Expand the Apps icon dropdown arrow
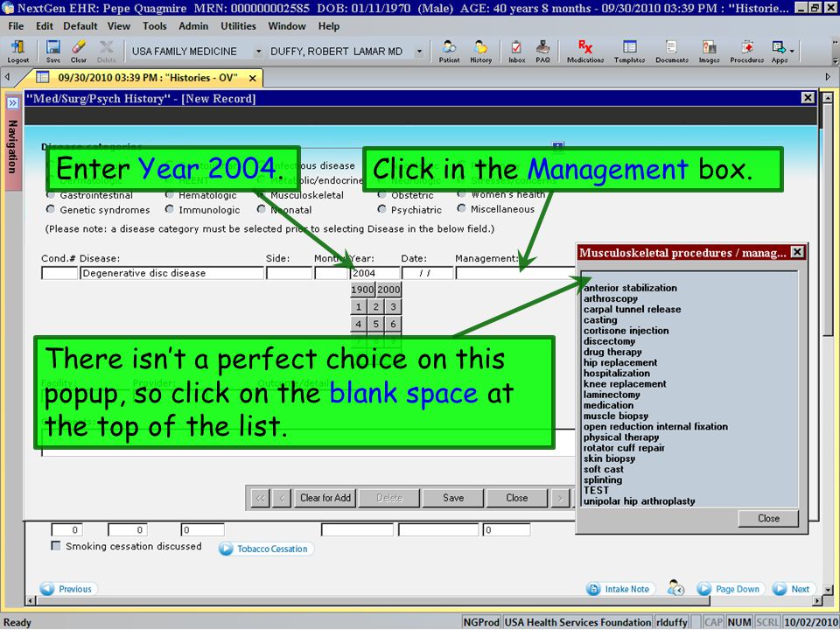Image resolution: width=840 pixels, height=630 pixels. point(792,52)
